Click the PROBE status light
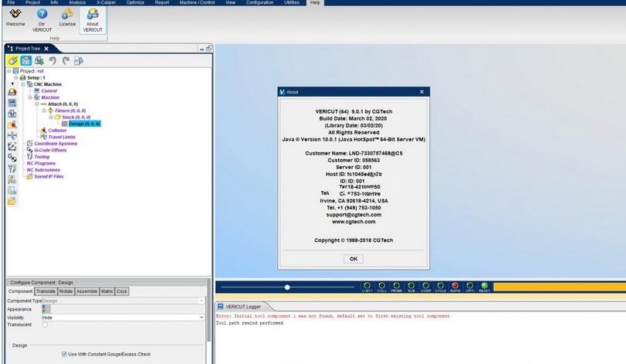Image resolution: width=626 pixels, height=364 pixels. click(x=396, y=285)
